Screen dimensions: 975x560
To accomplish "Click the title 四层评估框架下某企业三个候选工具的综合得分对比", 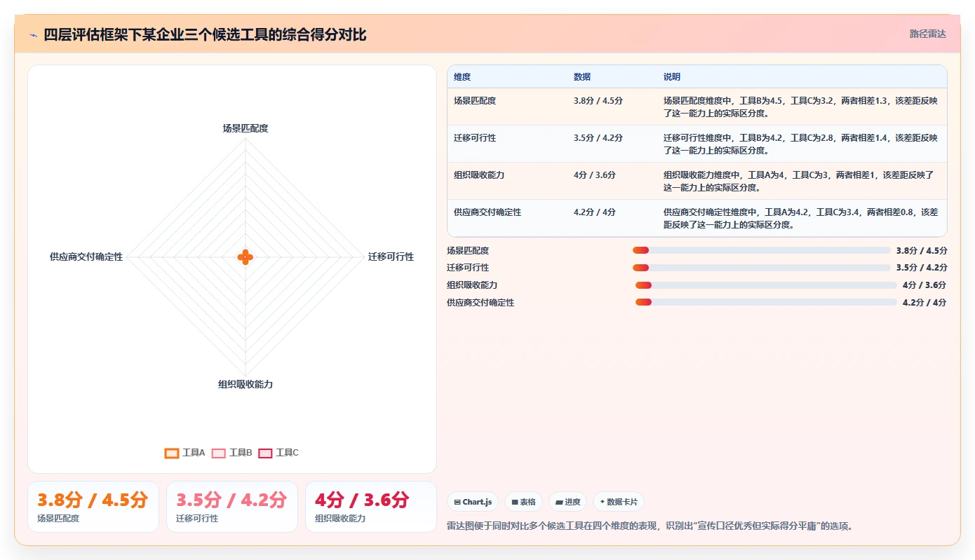I will tap(206, 34).
